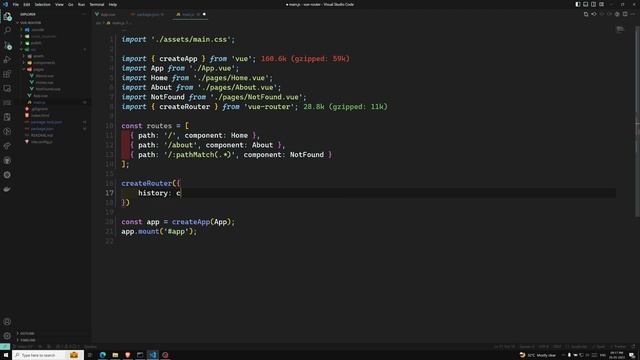Screen dimensions: 640x360
Task: Open index.html in the file tree
Action: [40, 116]
